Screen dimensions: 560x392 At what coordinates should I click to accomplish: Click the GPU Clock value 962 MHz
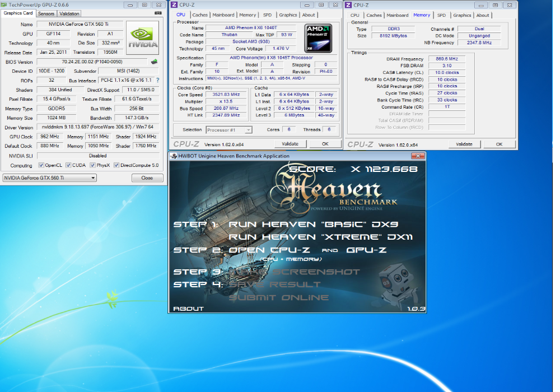50,137
